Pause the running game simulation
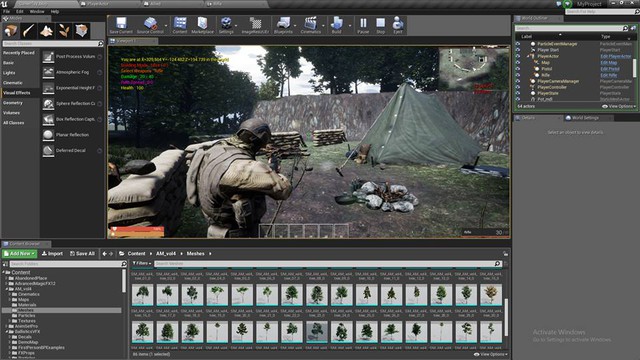 [363, 25]
